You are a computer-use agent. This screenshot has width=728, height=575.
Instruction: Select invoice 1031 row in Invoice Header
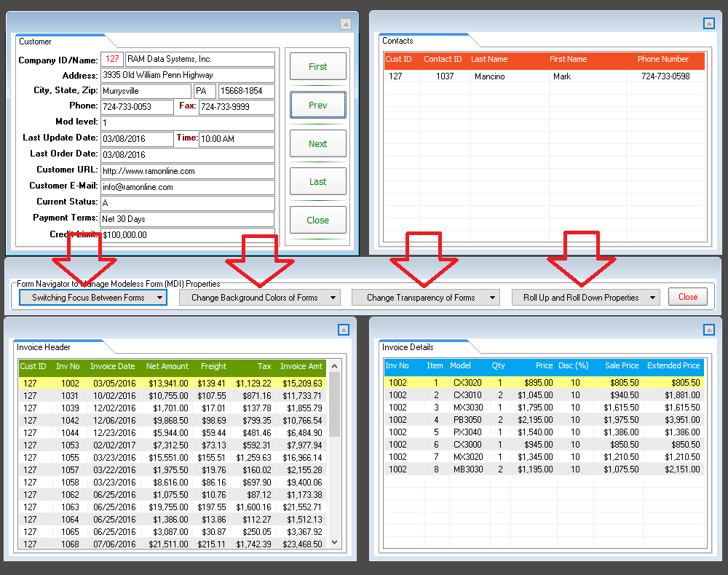(x=173, y=395)
